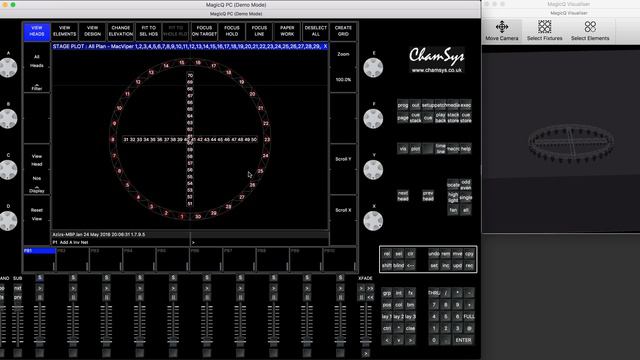Click the vis window key
This screenshot has width=640, height=360.
tap(402, 149)
